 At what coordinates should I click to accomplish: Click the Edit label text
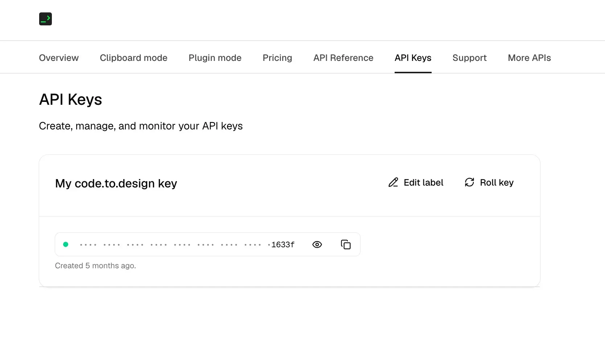pyautogui.click(x=424, y=182)
